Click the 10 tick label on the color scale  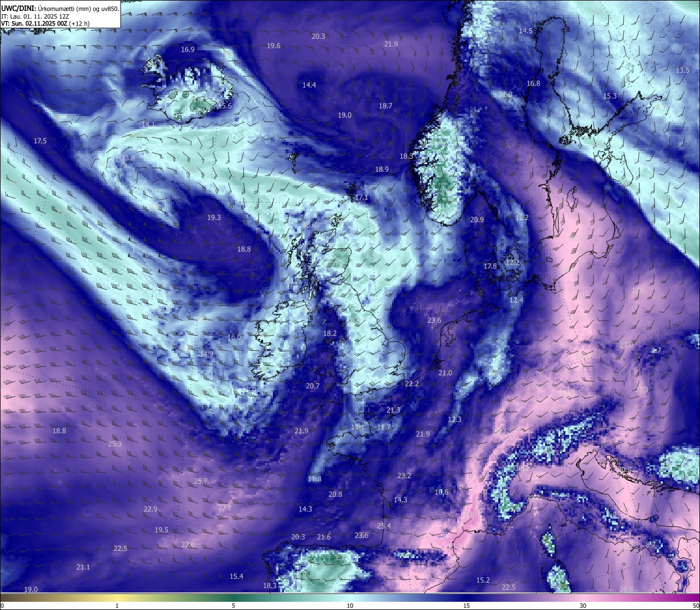[x=350, y=606]
